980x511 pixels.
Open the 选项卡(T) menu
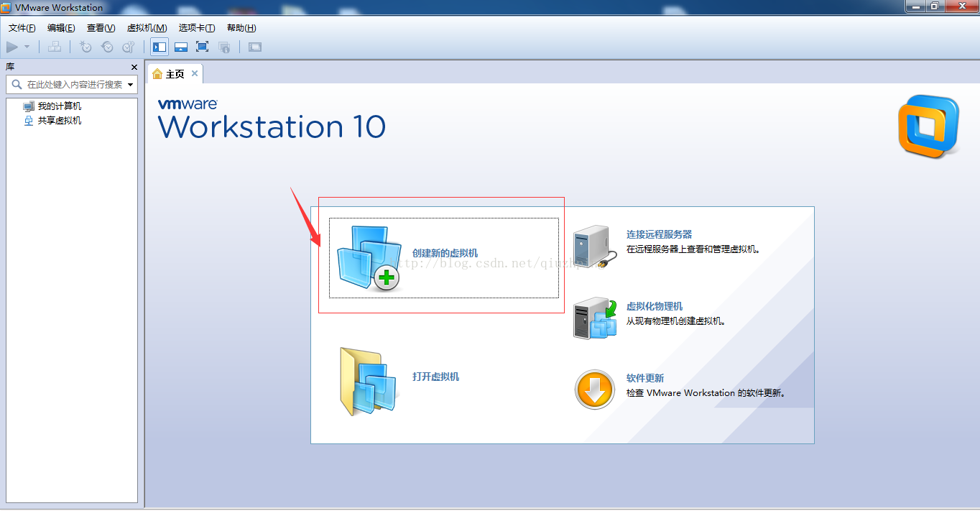pyautogui.click(x=197, y=28)
